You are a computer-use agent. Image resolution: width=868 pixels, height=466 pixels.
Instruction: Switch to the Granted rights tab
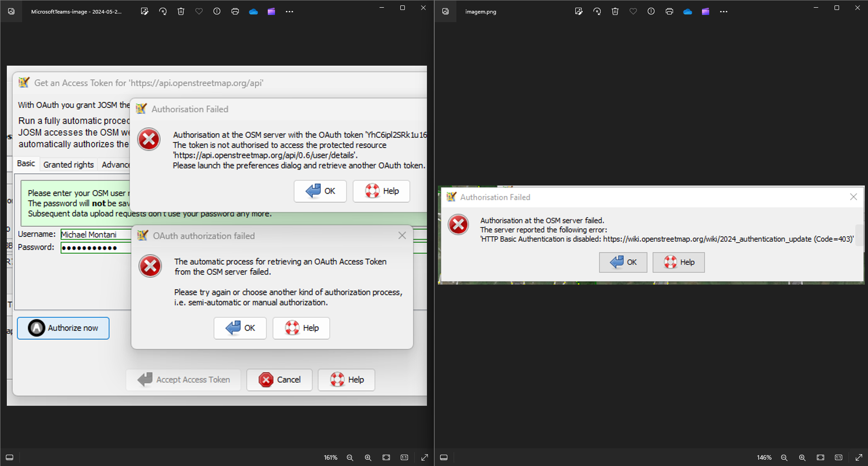pos(68,165)
